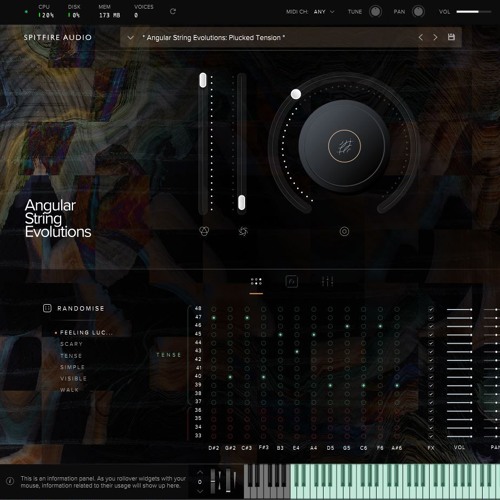Click the TUNE knob
Viewport: 500px width, 500px height.
click(x=375, y=12)
